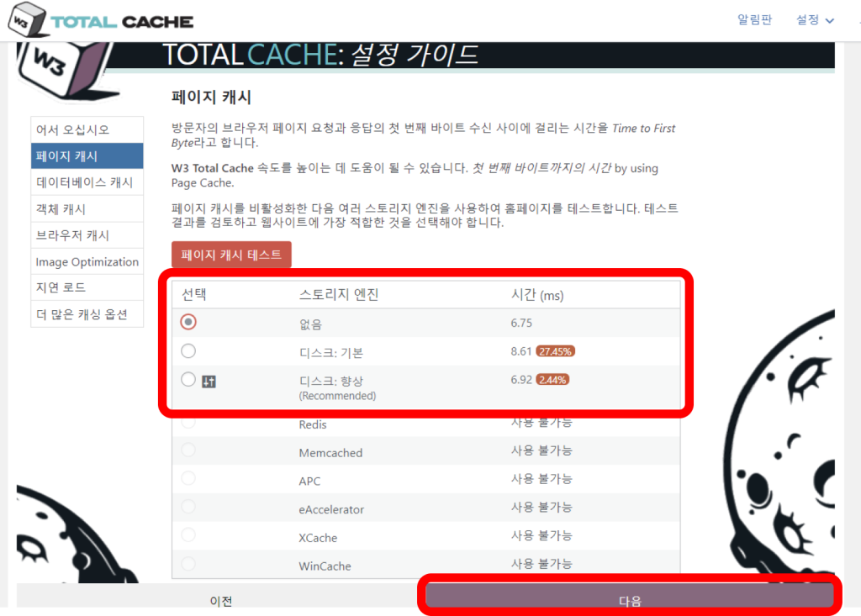Open the 브라우저 캐시 step
Viewport: 861px width, 616px height.
(x=87, y=235)
